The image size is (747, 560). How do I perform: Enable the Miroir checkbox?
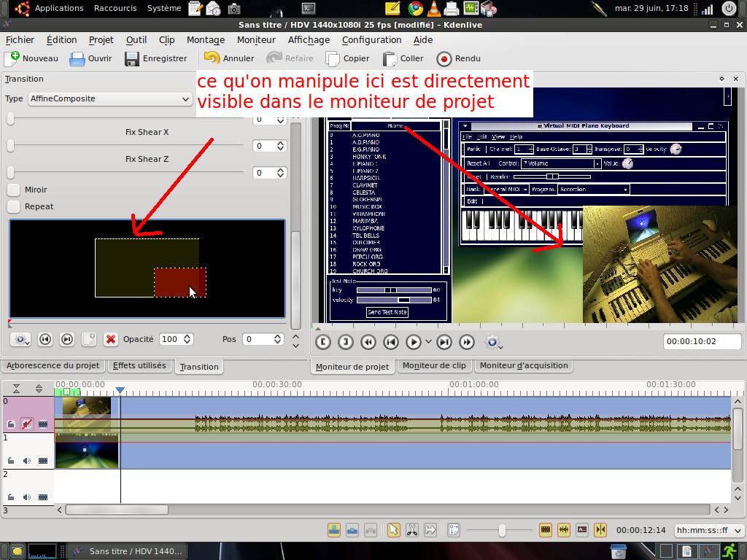13,190
